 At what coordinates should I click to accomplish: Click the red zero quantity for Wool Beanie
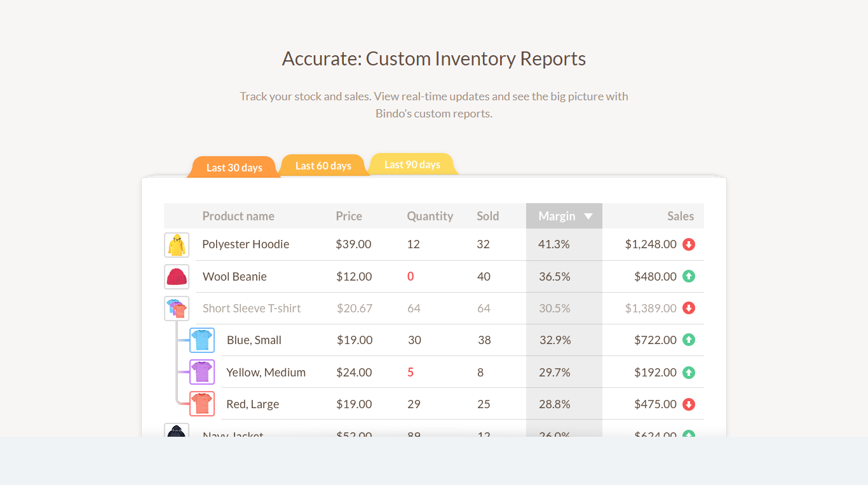[x=410, y=276]
